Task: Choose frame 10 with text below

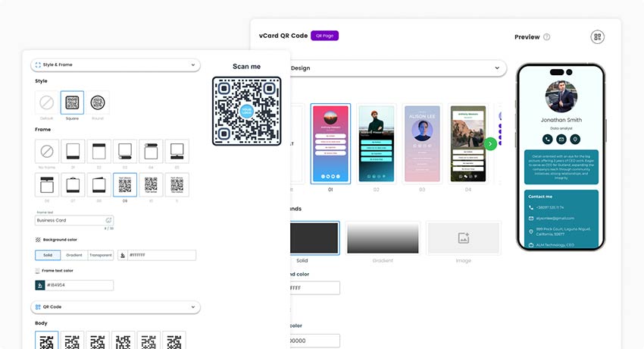Action: (x=151, y=185)
